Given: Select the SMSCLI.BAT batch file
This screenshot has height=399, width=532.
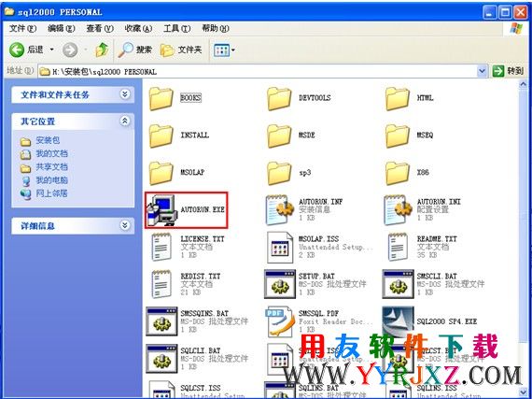Looking at the screenshot, I should pyautogui.click(x=434, y=284).
